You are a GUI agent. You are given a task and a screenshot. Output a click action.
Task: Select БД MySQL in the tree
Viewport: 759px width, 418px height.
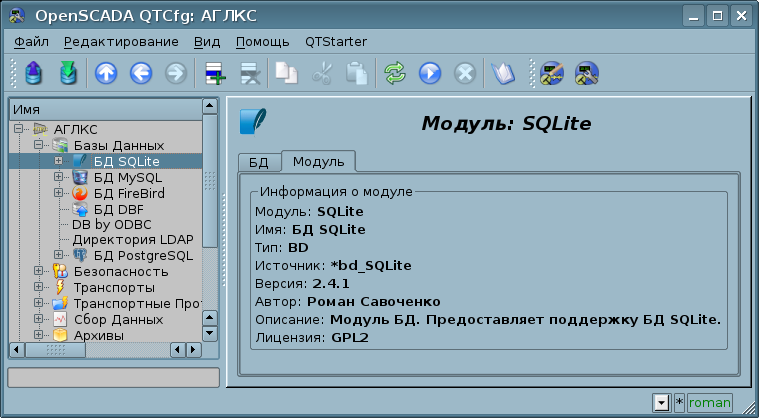128,178
